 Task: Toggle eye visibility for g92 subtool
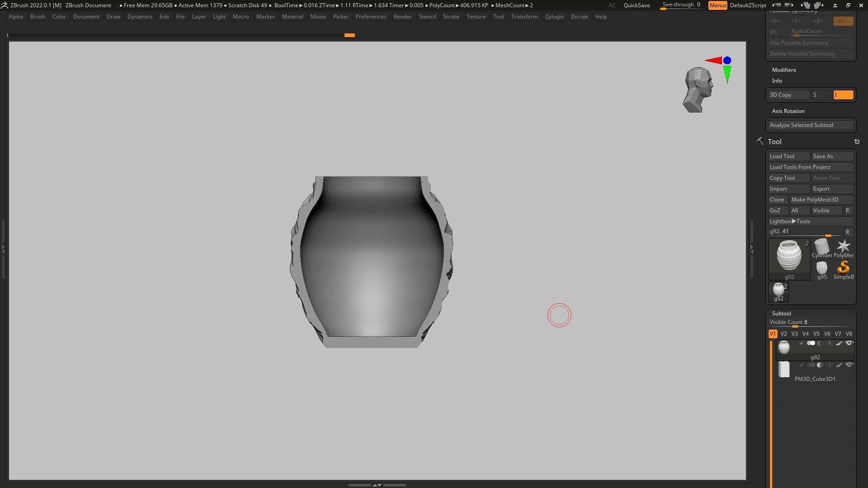849,343
